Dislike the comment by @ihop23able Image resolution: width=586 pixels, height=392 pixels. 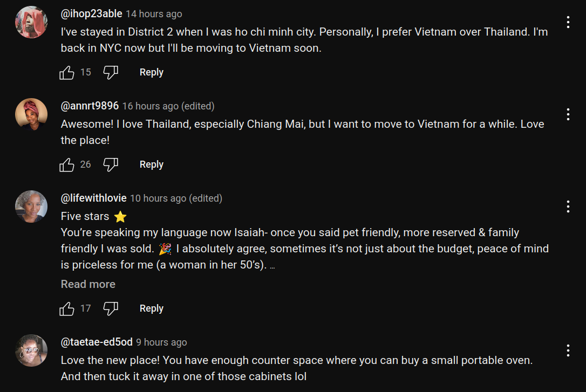pyautogui.click(x=111, y=72)
